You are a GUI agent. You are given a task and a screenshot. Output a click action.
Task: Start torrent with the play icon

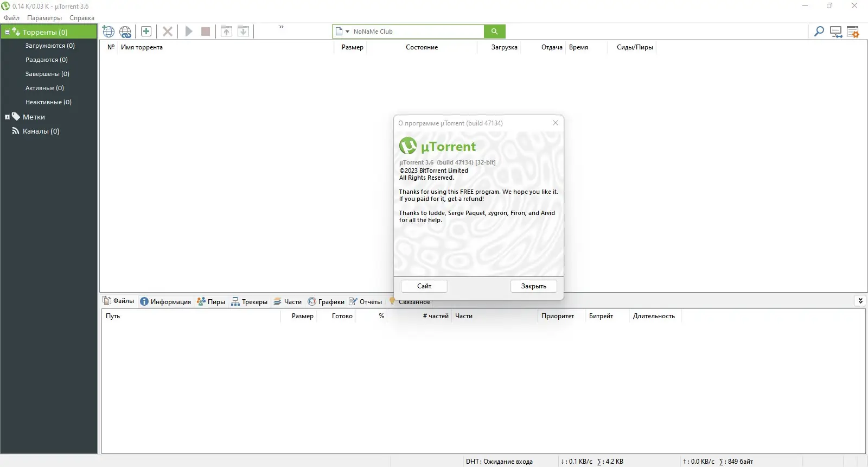[x=189, y=31]
